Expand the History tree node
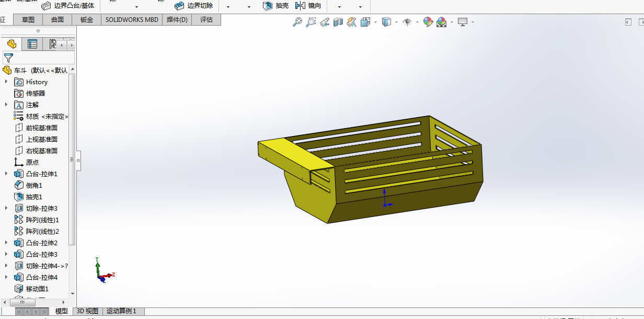Viewport: 644px width, 319px height. 6,82
